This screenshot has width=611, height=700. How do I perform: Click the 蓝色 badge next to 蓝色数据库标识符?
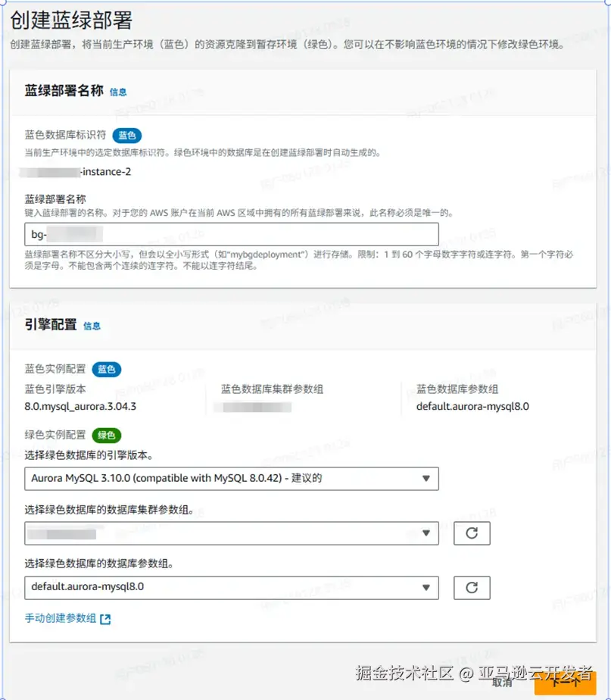click(126, 136)
